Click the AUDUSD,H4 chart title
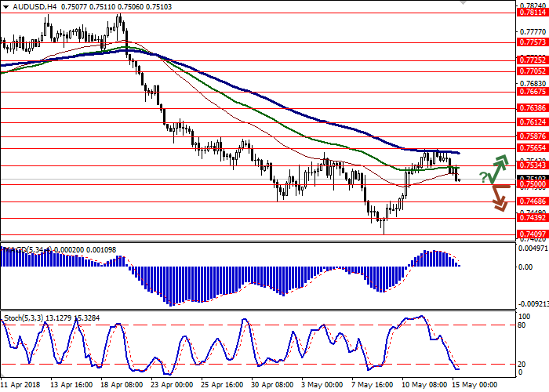The image size is (549, 392). [24, 6]
